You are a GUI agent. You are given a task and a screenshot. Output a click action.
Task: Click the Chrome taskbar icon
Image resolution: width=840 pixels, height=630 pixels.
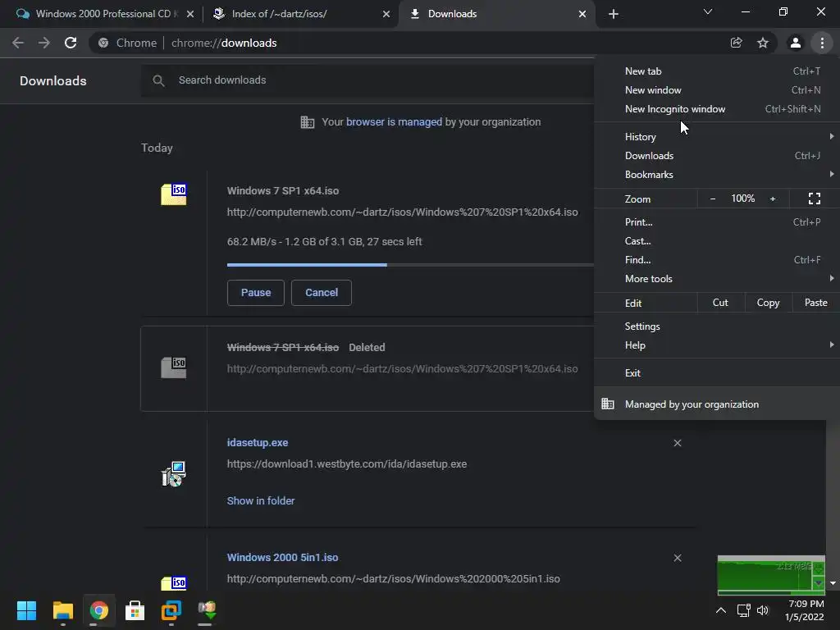click(x=98, y=610)
